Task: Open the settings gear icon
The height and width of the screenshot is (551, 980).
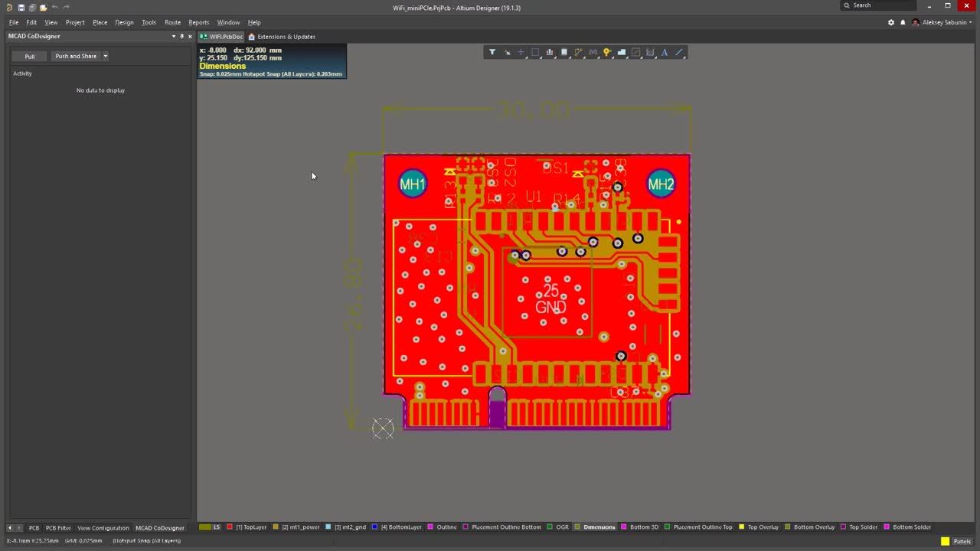Action: (890, 22)
